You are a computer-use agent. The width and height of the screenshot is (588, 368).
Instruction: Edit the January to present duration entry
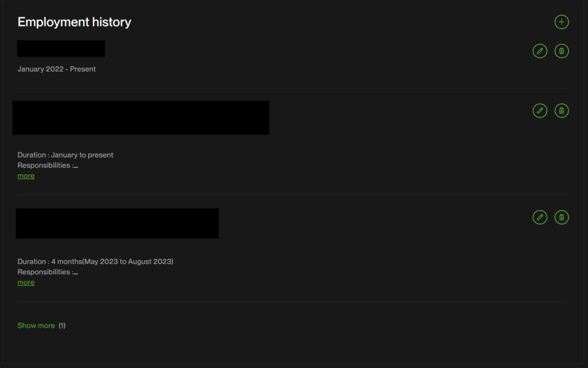[x=540, y=110]
